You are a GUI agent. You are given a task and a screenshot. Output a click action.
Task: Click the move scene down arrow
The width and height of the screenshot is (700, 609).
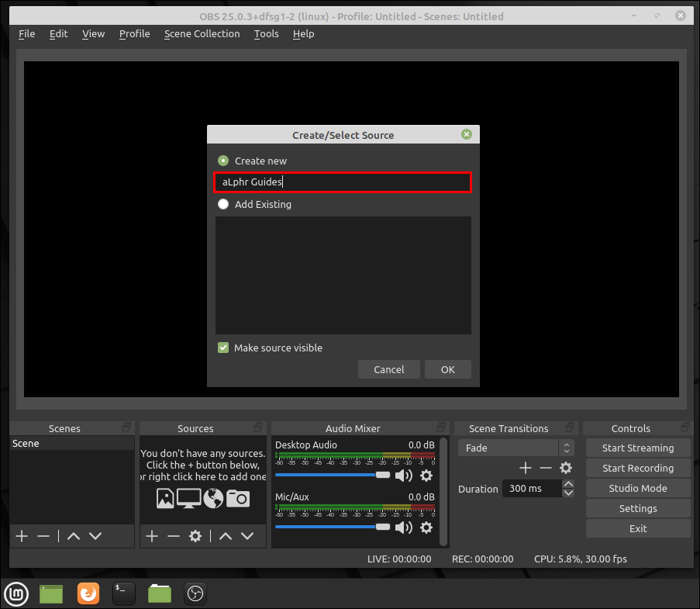click(95, 536)
